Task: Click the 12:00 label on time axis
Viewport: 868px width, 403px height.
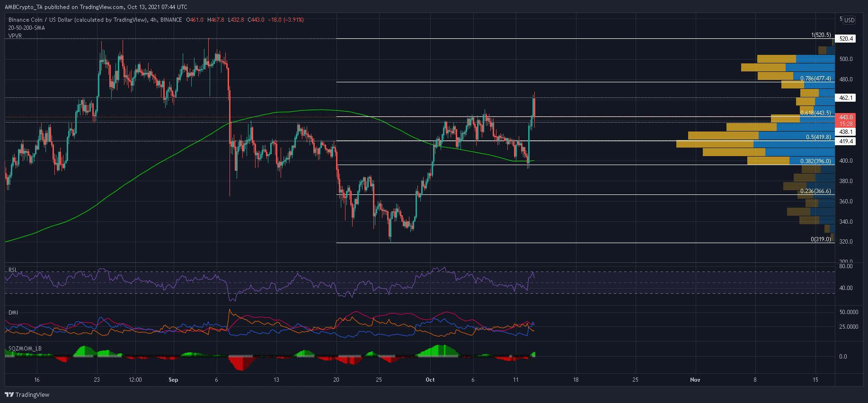Action: pyautogui.click(x=135, y=380)
